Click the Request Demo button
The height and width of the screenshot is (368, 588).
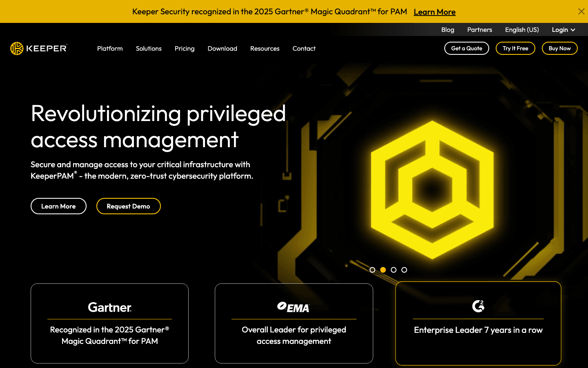coord(128,206)
